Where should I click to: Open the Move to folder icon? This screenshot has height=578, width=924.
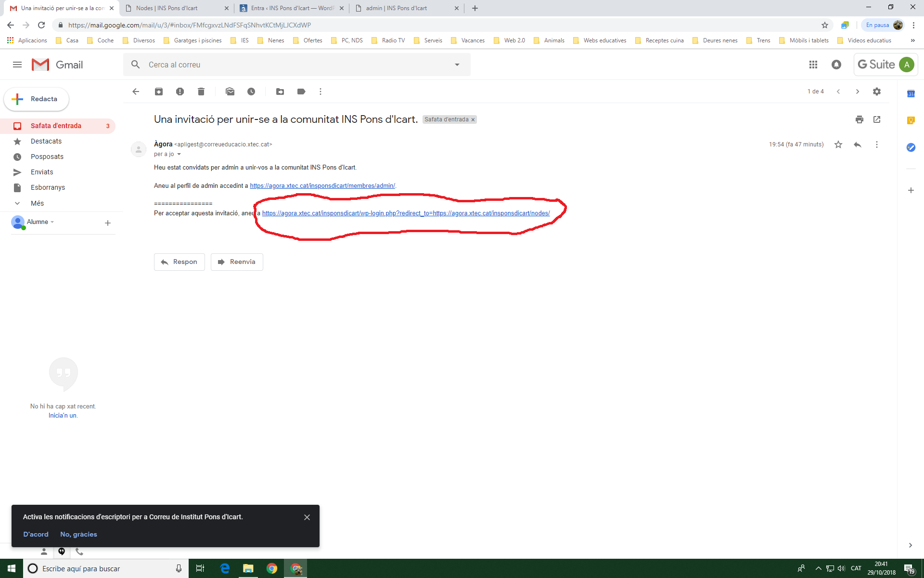click(x=280, y=92)
